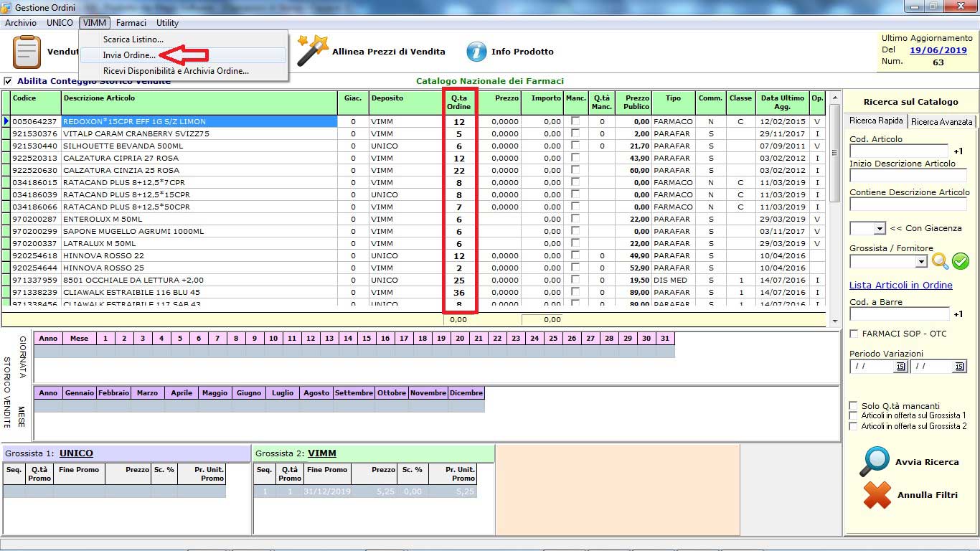Viewport: 980px width, 551px height.
Task: Open the Utility menu
Action: point(167,23)
